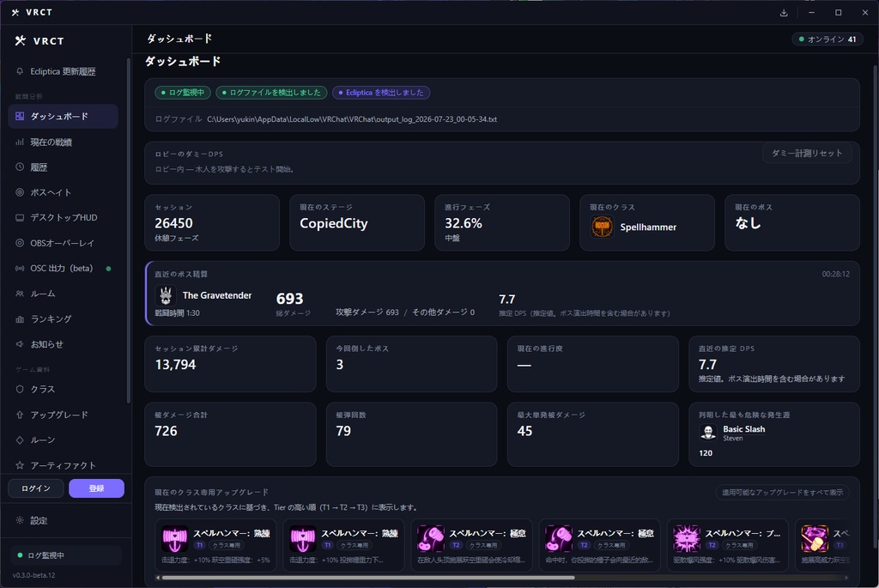Click the アーティファクト star icon
879x588 pixels.
tap(20, 465)
